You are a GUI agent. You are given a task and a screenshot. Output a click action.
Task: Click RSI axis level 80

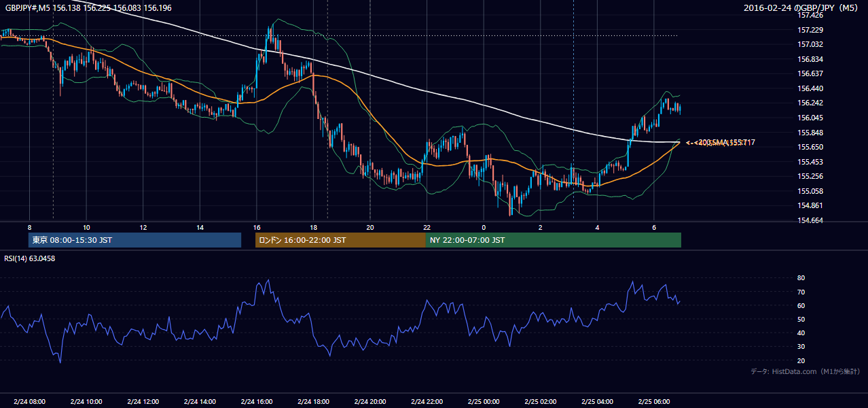[x=801, y=278]
